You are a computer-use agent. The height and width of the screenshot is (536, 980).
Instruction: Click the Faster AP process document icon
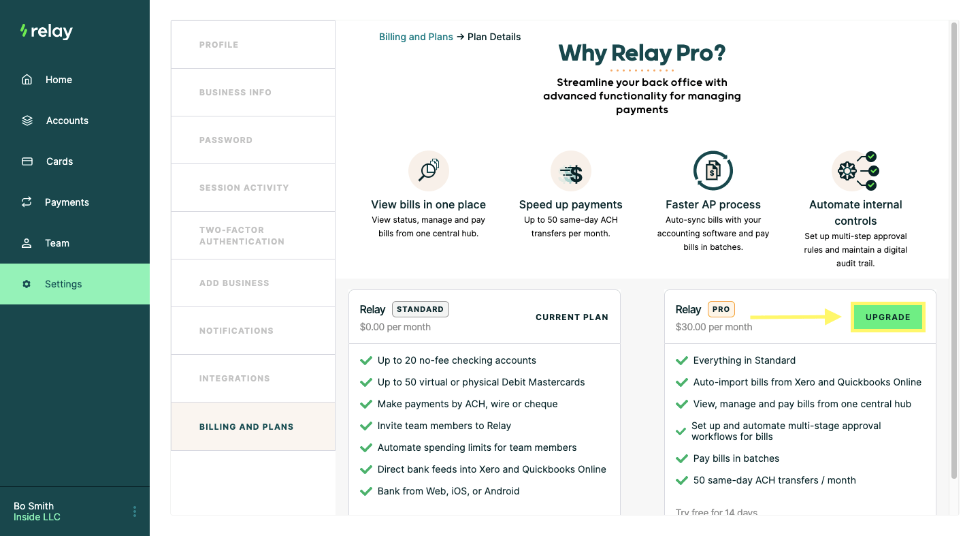pos(713,170)
